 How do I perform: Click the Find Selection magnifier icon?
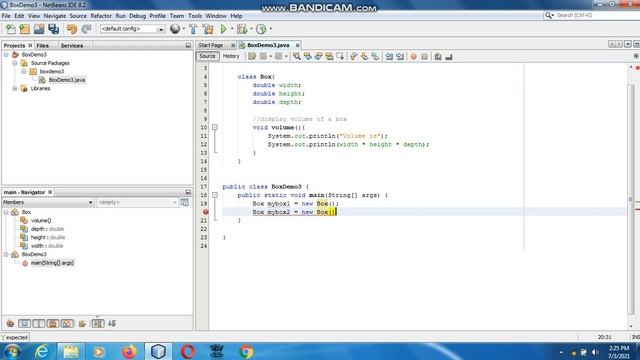click(297, 56)
